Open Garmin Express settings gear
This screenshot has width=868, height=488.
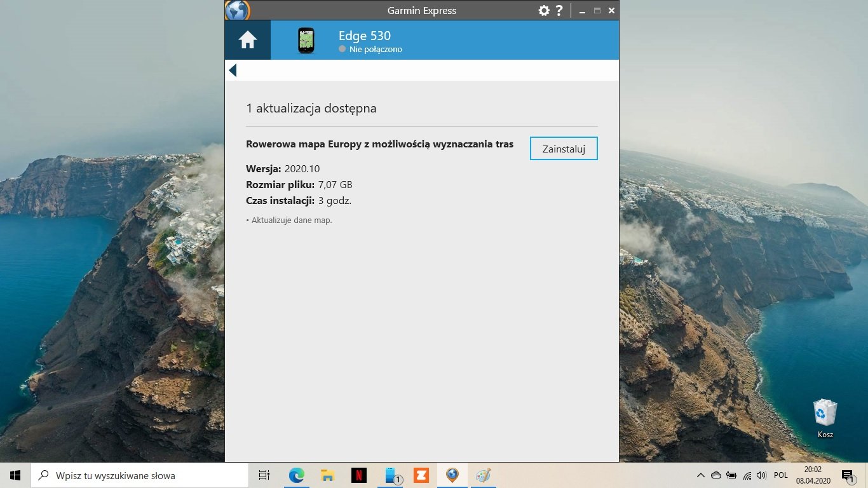click(x=544, y=10)
